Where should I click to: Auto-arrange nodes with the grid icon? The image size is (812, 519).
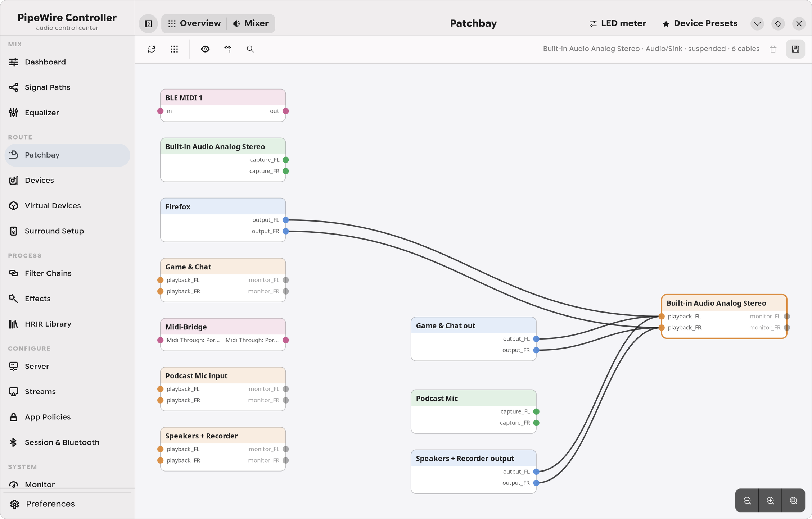click(x=174, y=49)
